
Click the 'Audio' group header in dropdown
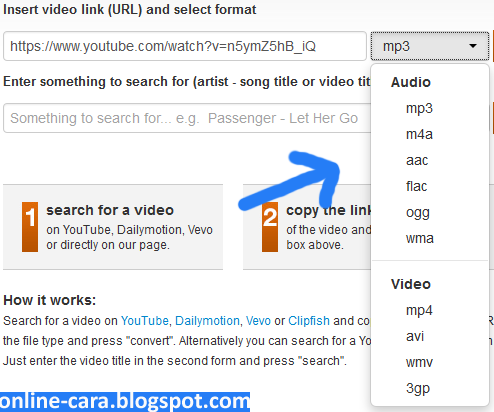point(411,82)
